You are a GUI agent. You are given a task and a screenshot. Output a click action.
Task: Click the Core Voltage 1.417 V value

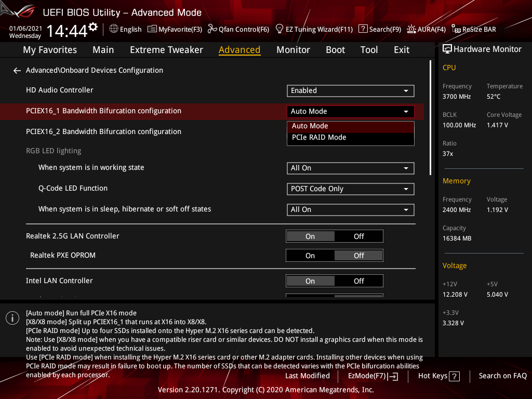pyautogui.click(x=497, y=125)
